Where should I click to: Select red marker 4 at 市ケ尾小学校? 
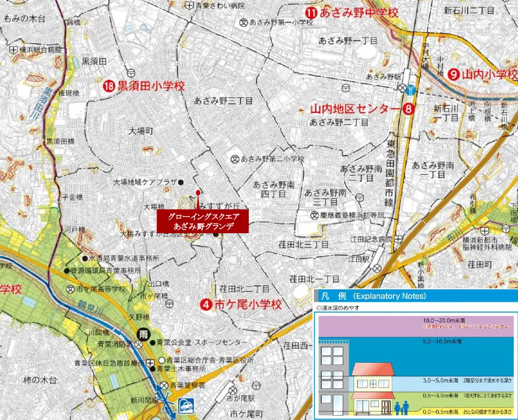[x=206, y=304]
